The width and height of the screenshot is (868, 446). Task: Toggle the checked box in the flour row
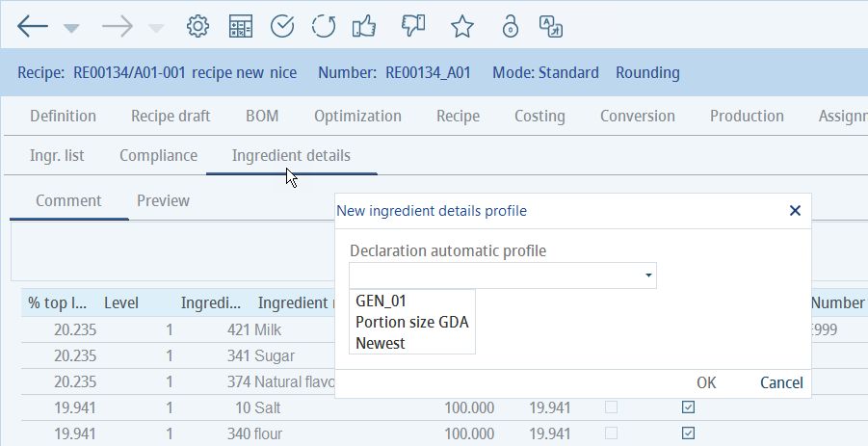(x=688, y=433)
